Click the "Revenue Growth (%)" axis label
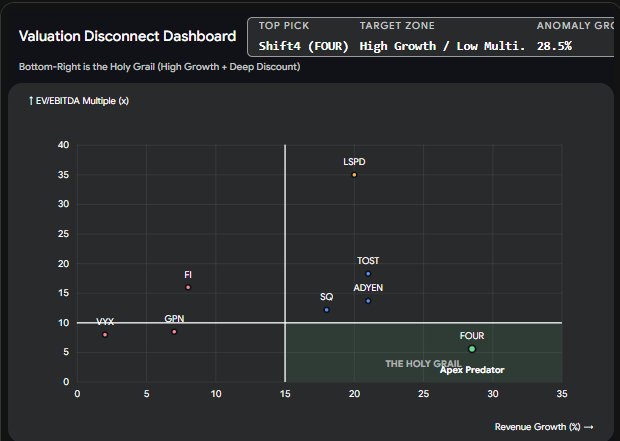 pyautogui.click(x=544, y=427)
